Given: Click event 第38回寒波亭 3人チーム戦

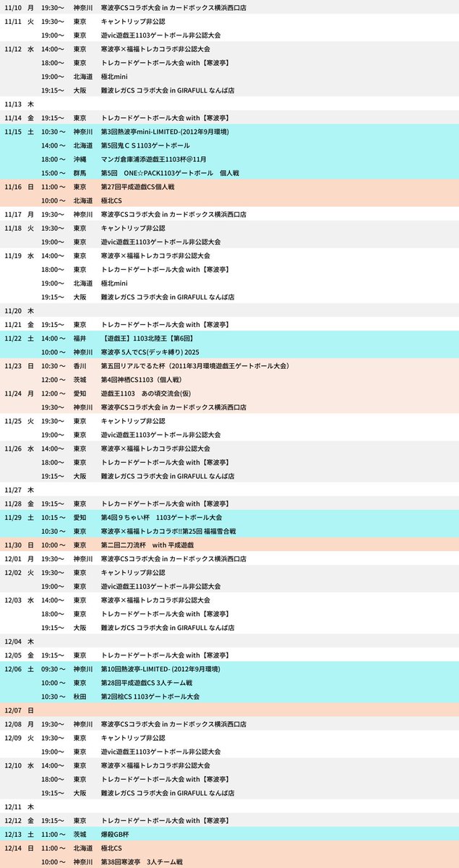Looking at the screenshot, I should pos(142,861).
